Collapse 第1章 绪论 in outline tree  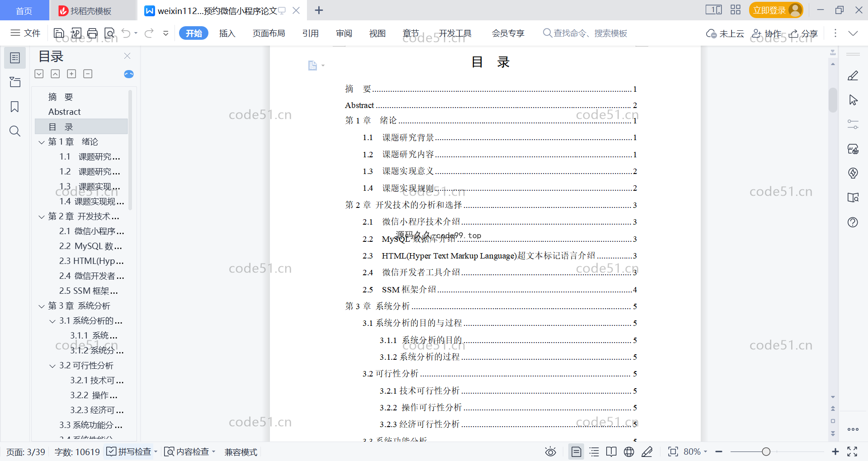(42, 142)
